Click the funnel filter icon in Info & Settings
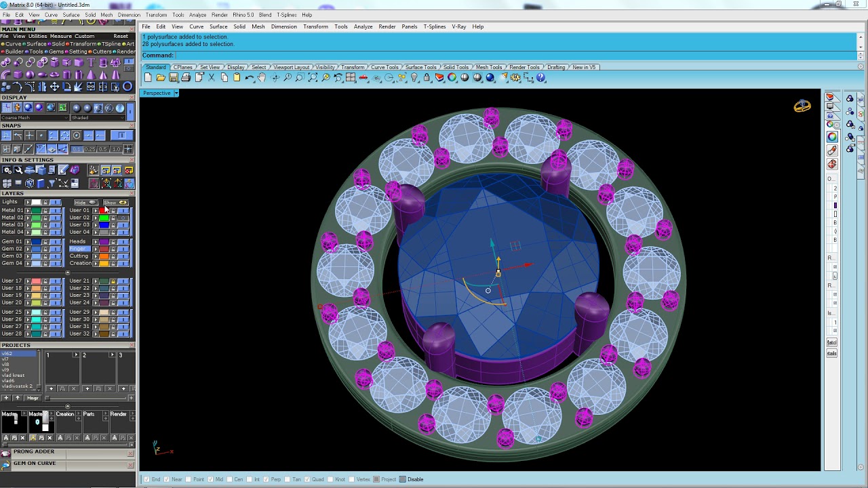868x488 pixels. [x=52, y=183]
